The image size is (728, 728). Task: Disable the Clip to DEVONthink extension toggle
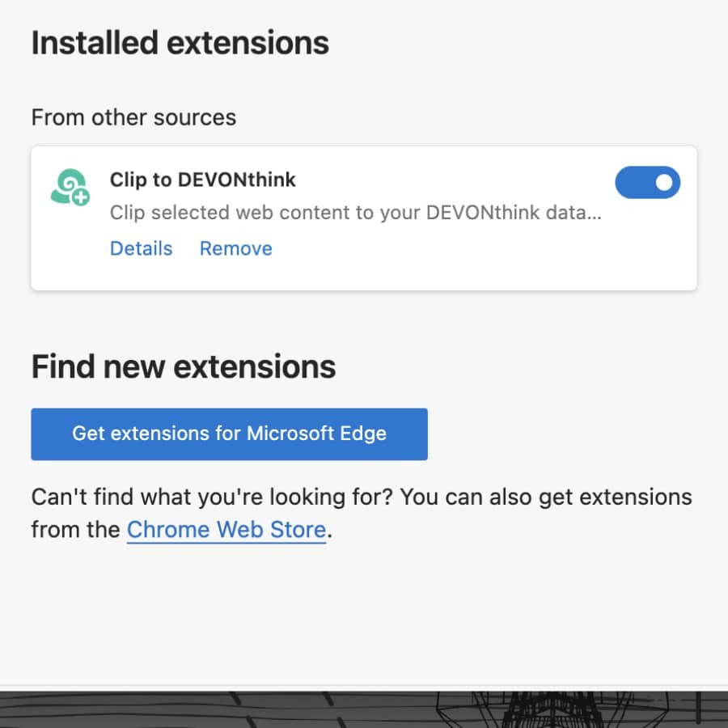pyautogui.click(x=647, y=183)
